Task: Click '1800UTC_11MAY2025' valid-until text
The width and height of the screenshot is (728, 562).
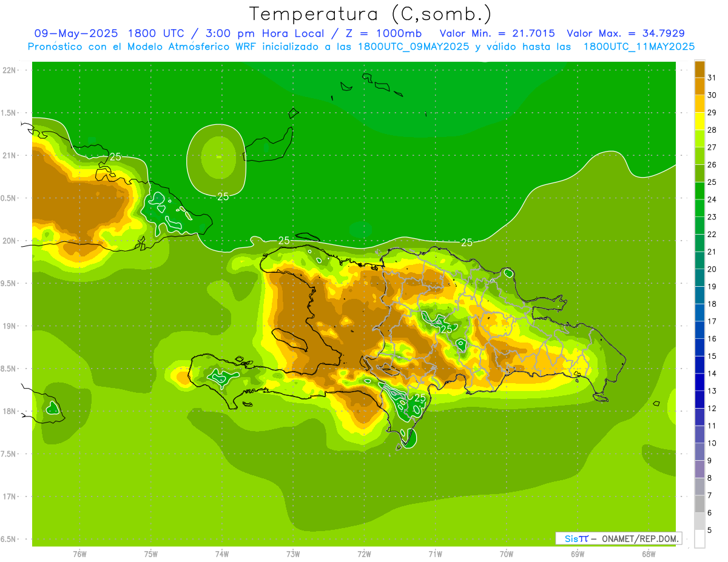Action: pos(639,47)
